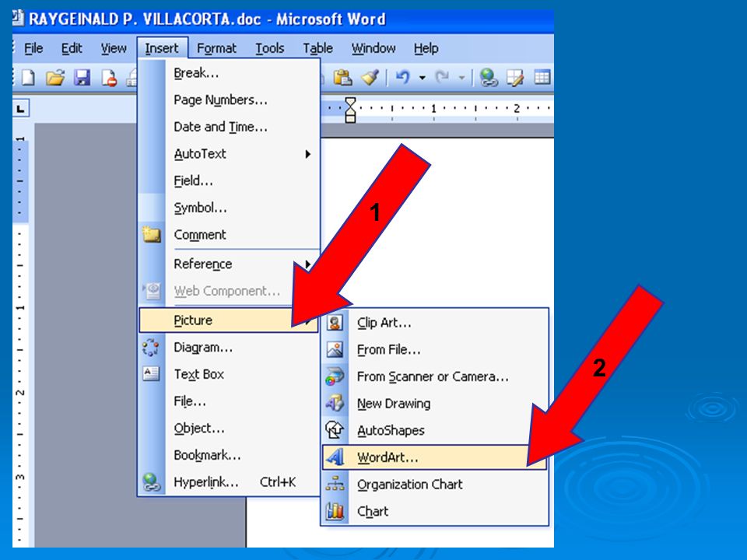Screen dimensions: 747x560
Task: Click the Paste clipboard icon
Action: point(342,77)
